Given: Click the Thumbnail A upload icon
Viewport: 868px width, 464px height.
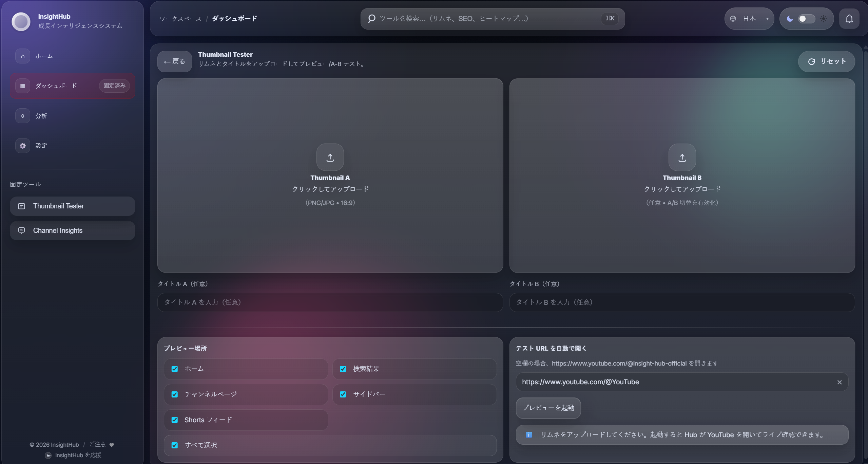Looking at the screenshot, I should (330, 157).
